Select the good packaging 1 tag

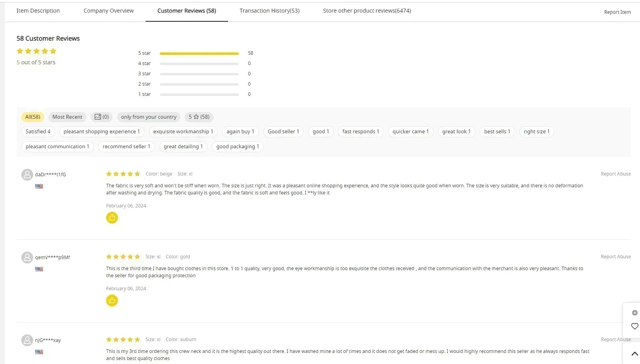[x=238, y=147]
